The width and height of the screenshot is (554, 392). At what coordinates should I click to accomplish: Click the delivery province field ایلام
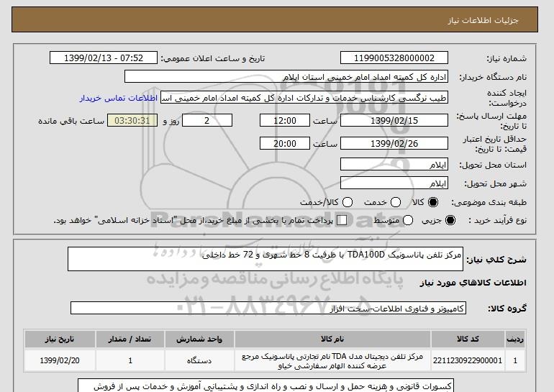tap(394, 164)
